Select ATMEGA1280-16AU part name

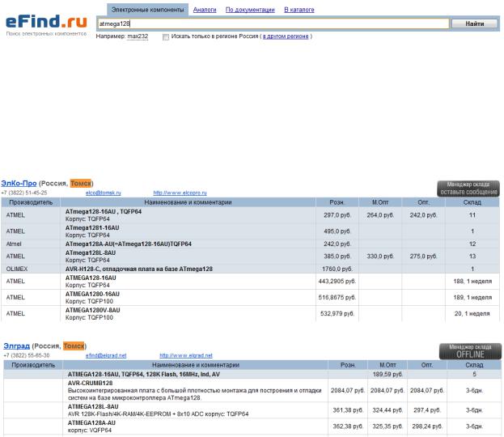point(92,294)
